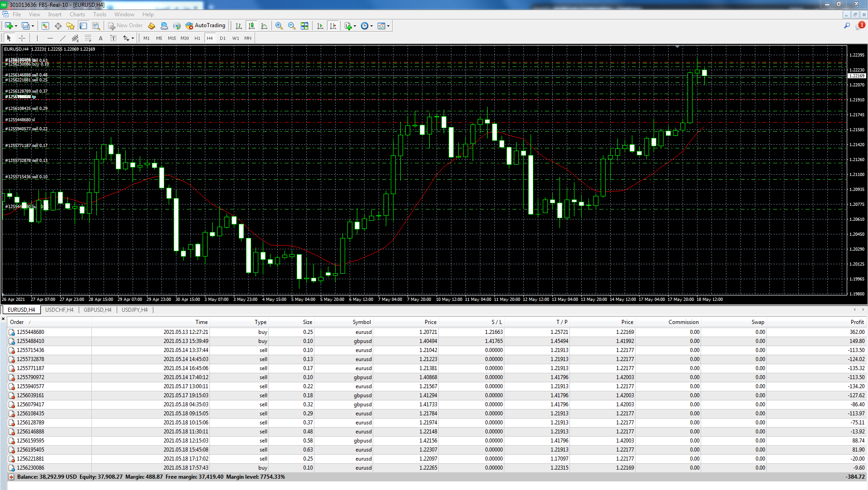The width and height of the screenshot is (868, 490).
Task: Pick the draw trendline tool
Action: coord(63,38)
